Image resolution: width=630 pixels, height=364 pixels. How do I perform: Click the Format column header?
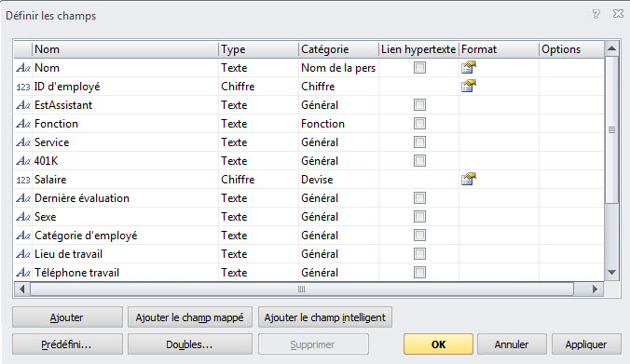[499, 49]
